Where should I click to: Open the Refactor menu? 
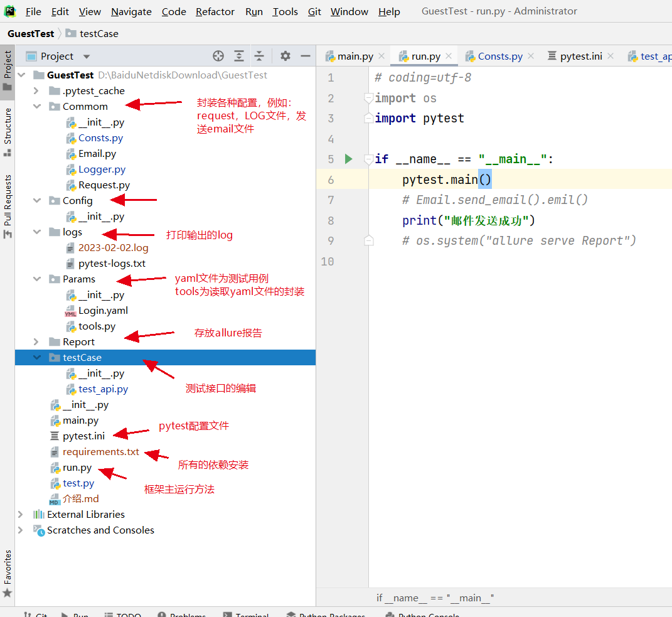215,11
